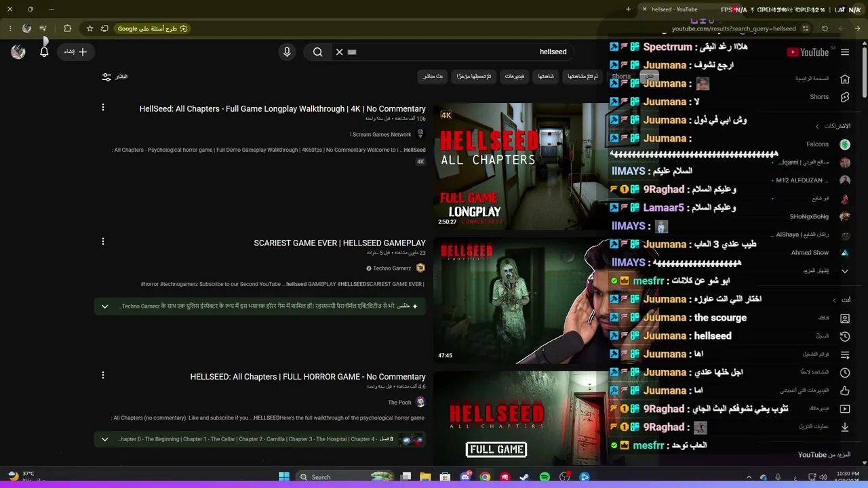Open a new browser tab

(x=628, y=9)
